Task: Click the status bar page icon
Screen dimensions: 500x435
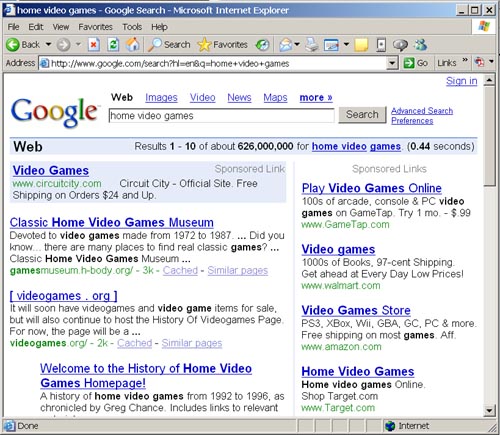Action: click(9, 426)
